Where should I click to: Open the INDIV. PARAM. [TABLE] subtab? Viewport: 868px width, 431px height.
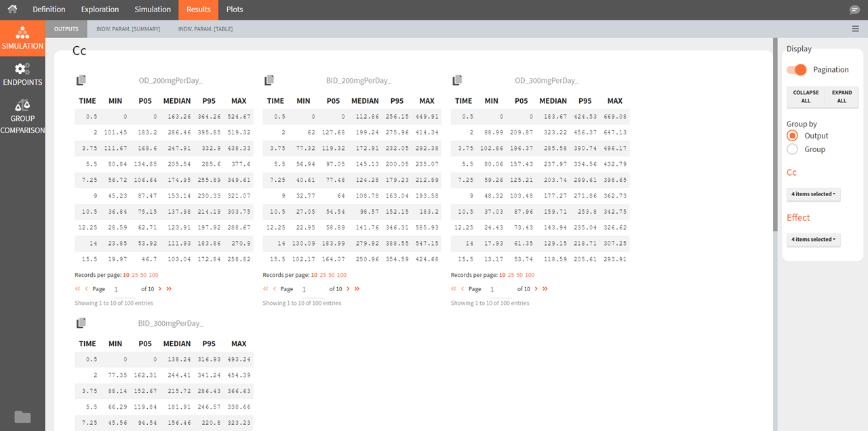[204, 29]
